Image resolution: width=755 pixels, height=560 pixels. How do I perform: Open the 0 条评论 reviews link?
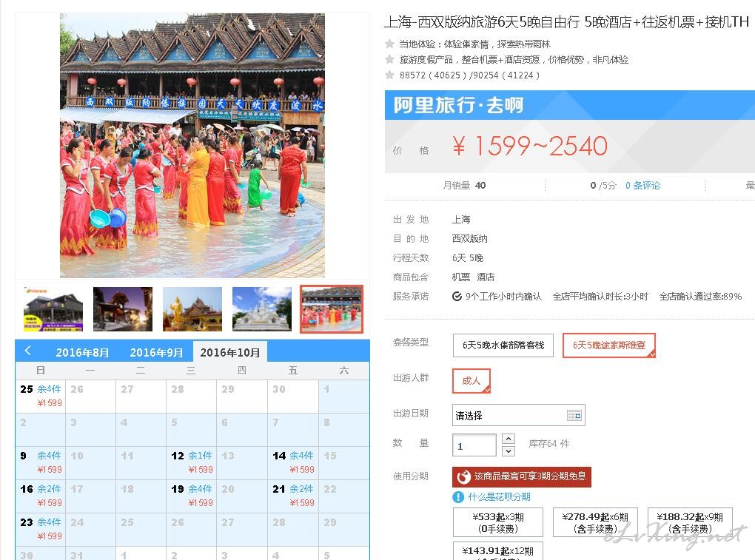642,185
